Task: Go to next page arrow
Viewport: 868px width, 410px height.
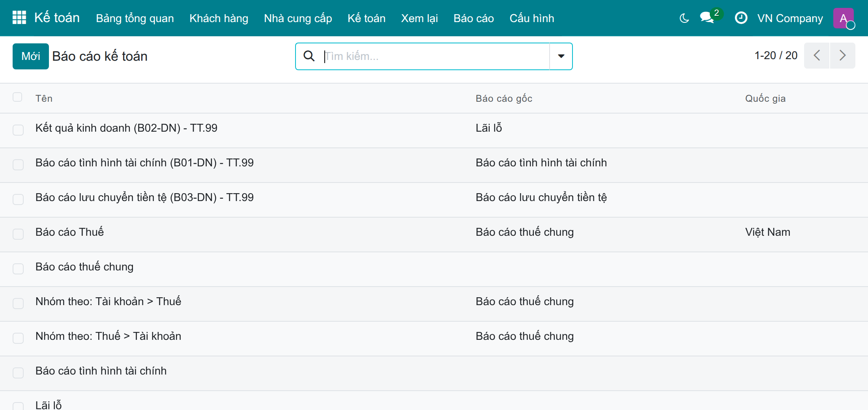Action: point(843,55)
